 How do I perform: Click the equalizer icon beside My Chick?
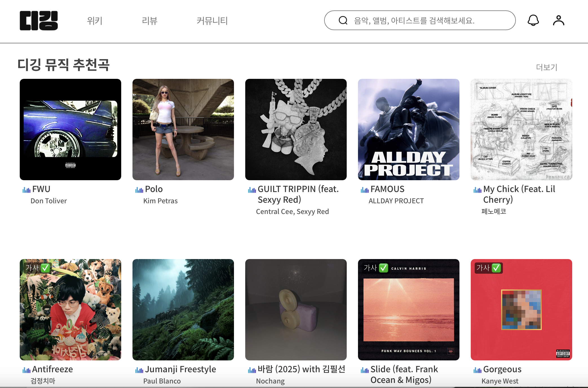(478, 190)
